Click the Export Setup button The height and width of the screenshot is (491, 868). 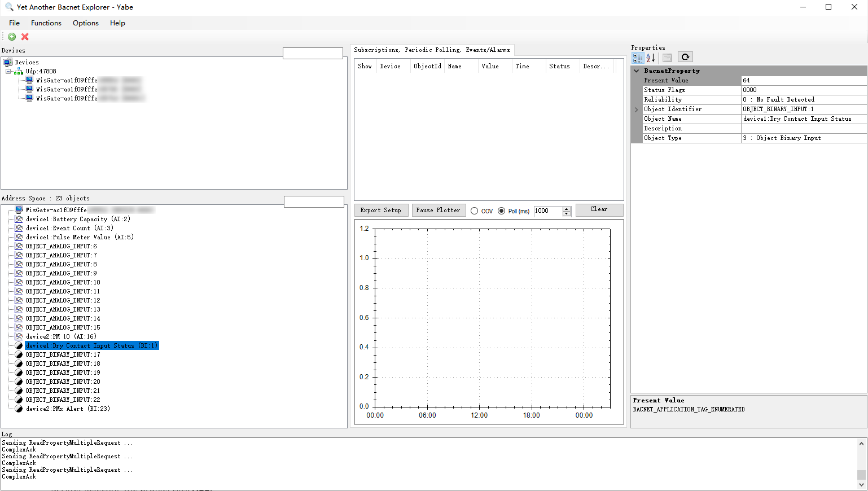381,210
